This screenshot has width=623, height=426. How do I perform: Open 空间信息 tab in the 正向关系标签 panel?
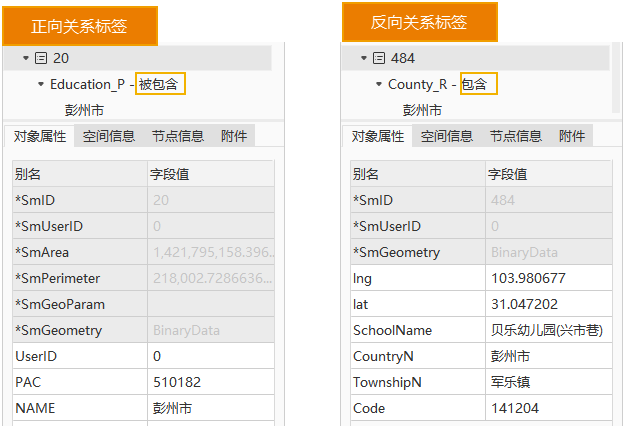109,137
